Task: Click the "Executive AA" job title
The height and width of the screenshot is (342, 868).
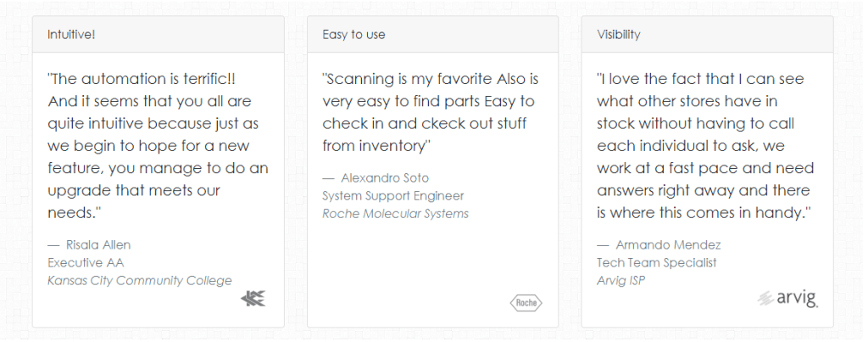Action: coord(86,263)
